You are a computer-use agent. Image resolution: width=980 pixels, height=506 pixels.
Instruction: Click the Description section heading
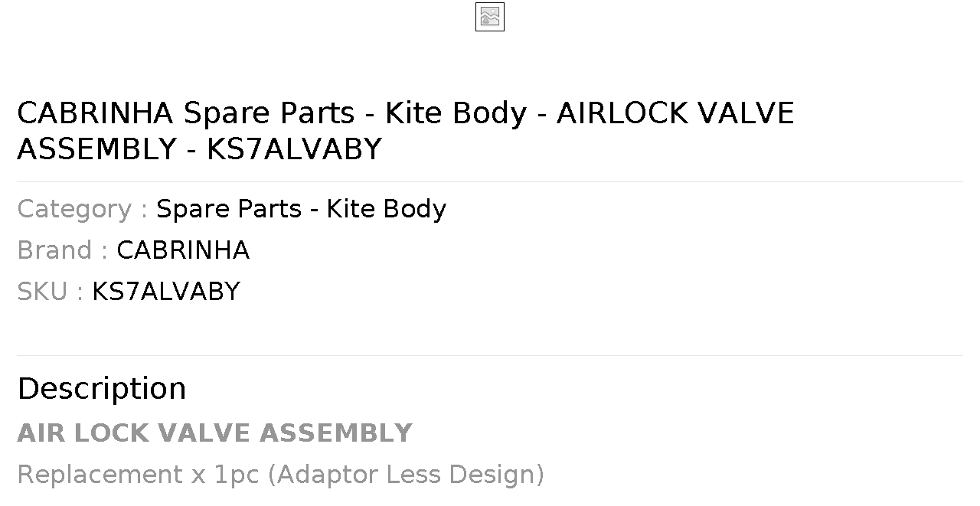tap(102, 389)
